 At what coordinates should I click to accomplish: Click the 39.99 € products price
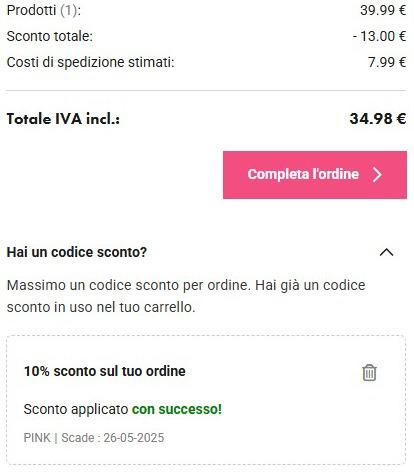click(x=383, y=10)
